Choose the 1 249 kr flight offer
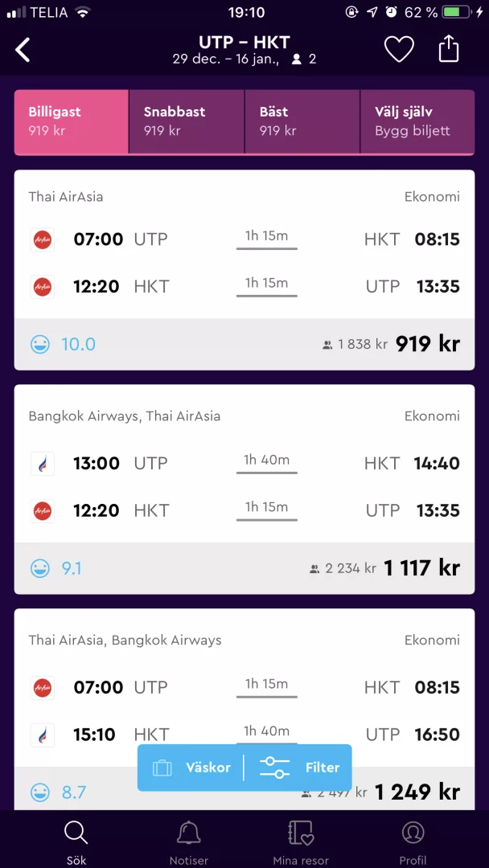The height and width of the screenshot is (868, 489). click(418, 792)
